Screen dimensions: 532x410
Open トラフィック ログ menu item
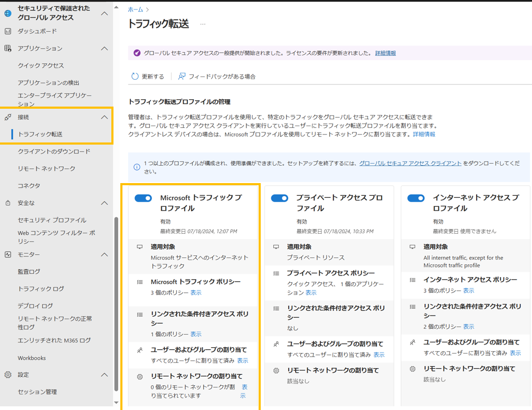pos(41,289)
